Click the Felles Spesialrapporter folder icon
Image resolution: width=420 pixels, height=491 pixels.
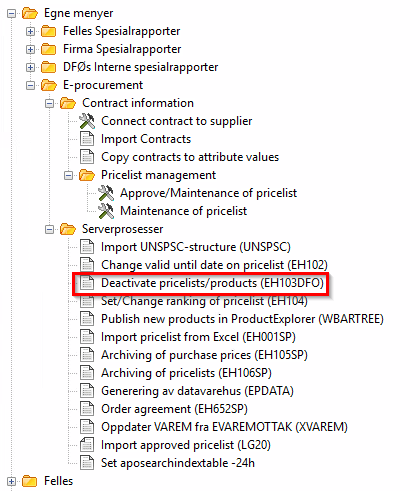[x=49, y=32]
